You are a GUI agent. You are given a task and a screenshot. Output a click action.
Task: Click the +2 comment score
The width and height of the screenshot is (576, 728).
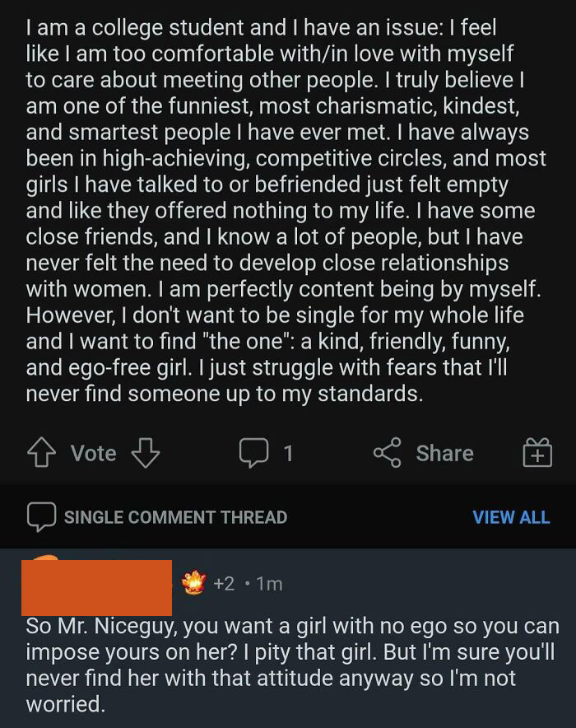(x=224, y=584)
